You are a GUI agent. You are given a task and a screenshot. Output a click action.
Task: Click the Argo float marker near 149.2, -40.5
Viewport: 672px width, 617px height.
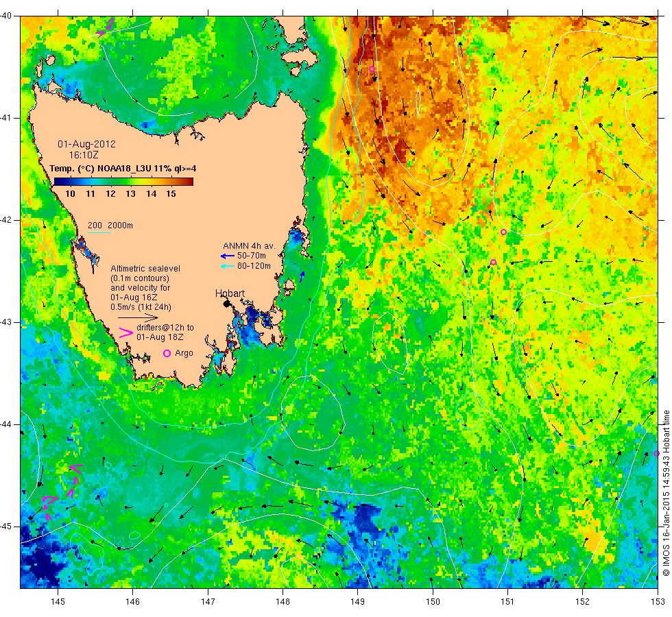[372, 69]
